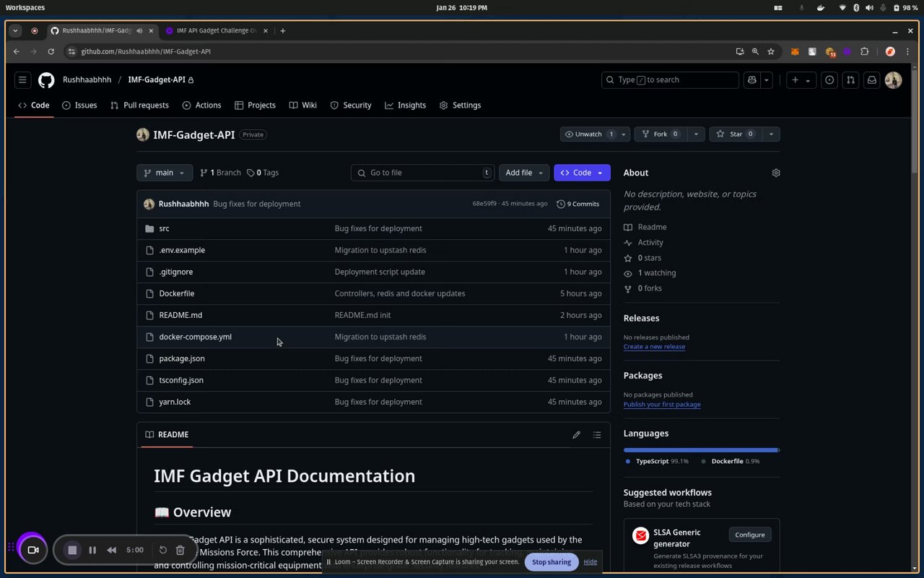Expand the Add file dropdown
Image resolution: width=924 pixels, height=578 pixels.
click(x=524, y=173)
